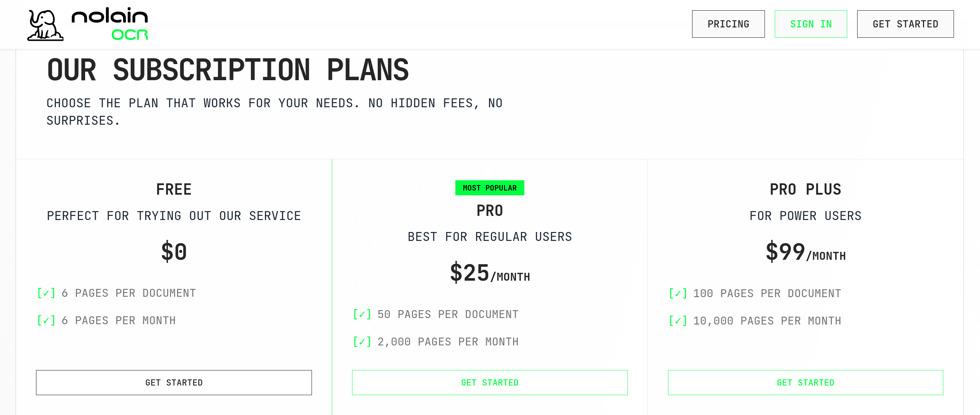980x415 pixels.
Task: Click GET STARTED in the top navigation
Action: pyautogui.click(x=906, y=24)
